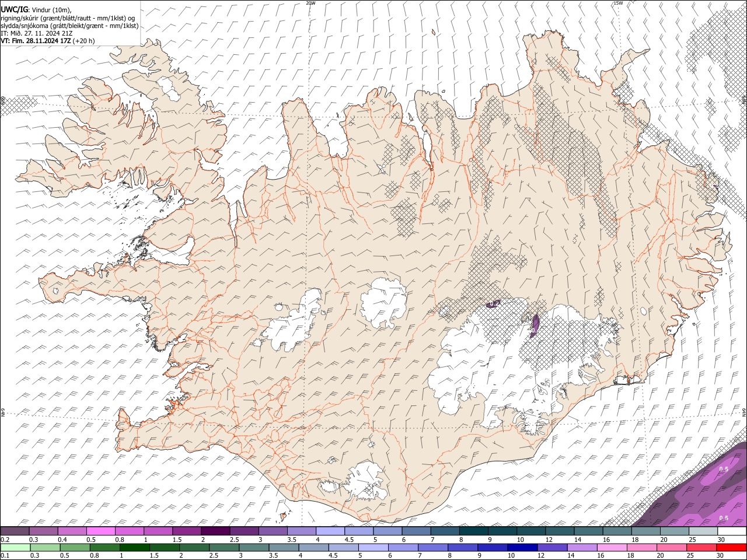
Task: Click the 3–3.5 violet swatch in snow scale
Action: click(x=273, y=531)
